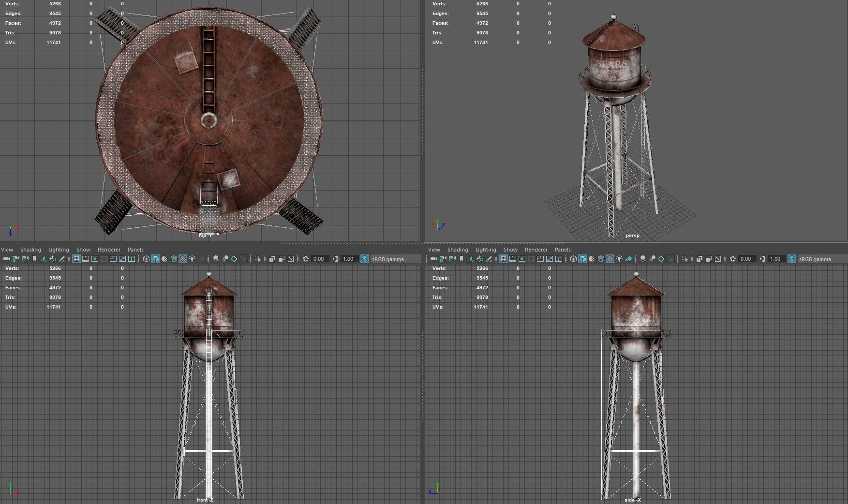This screenshot has width=848, height=504.
Task: Toggle color management ON button in front view
Action: (x=365, y=259)
